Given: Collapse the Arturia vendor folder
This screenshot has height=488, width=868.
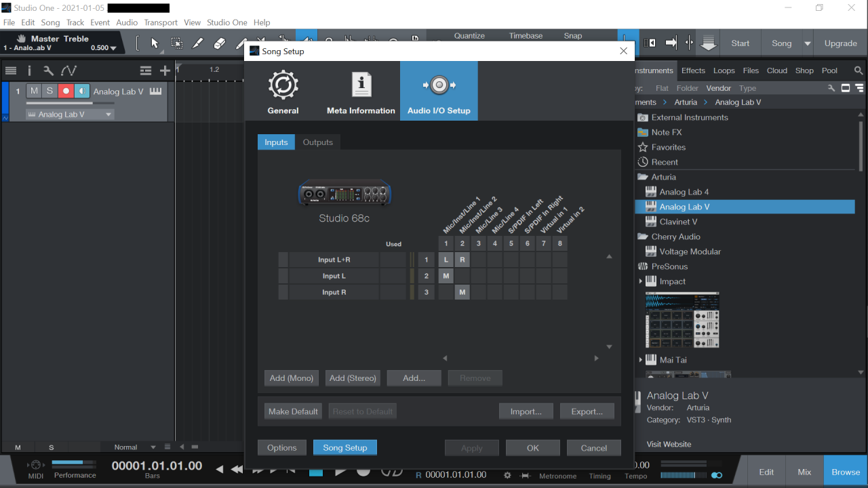Looking at the screenshot, I should (642, 177).
